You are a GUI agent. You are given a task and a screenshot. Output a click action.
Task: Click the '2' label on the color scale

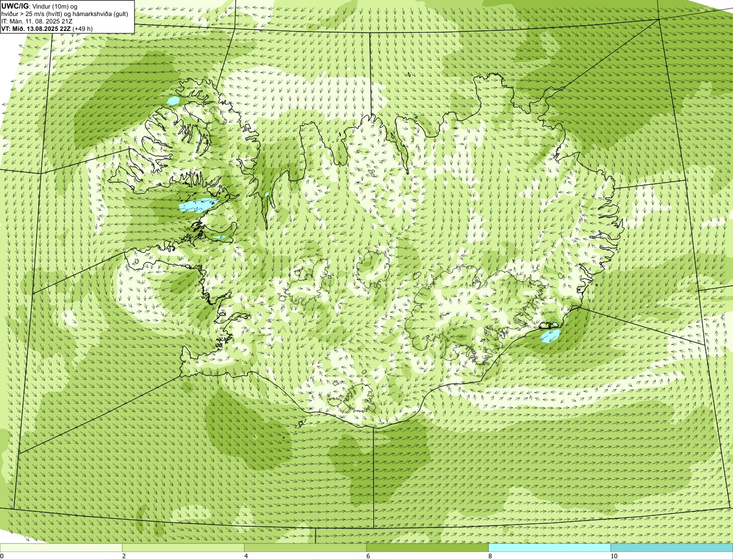124,556
